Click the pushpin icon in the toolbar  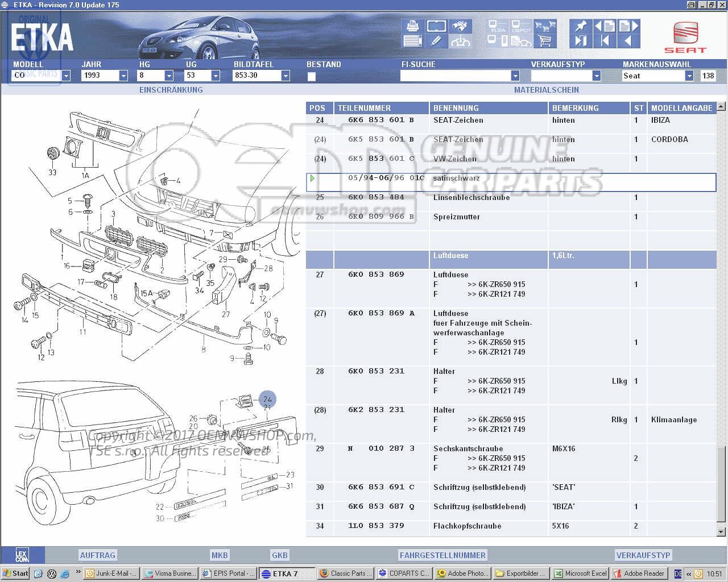[580, 26]
